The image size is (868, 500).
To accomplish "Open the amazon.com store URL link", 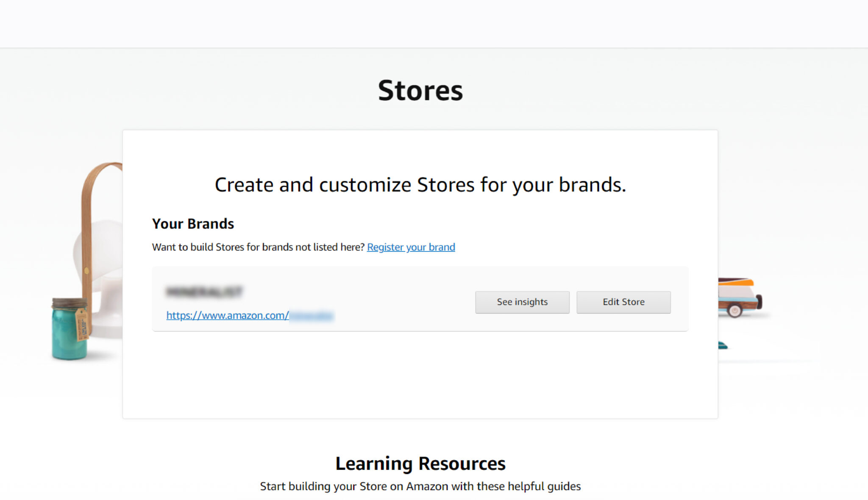I will click(250, 315).
